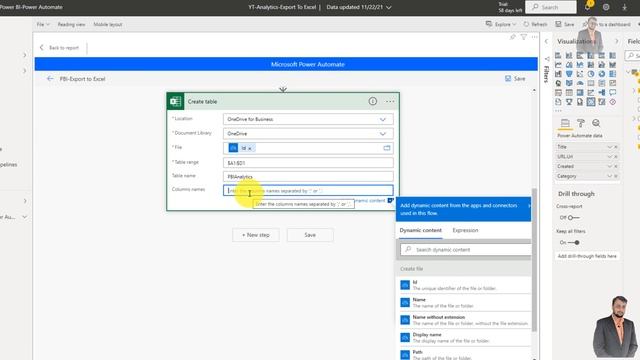Select the decomposition tree visual

(x=602, y=93)
